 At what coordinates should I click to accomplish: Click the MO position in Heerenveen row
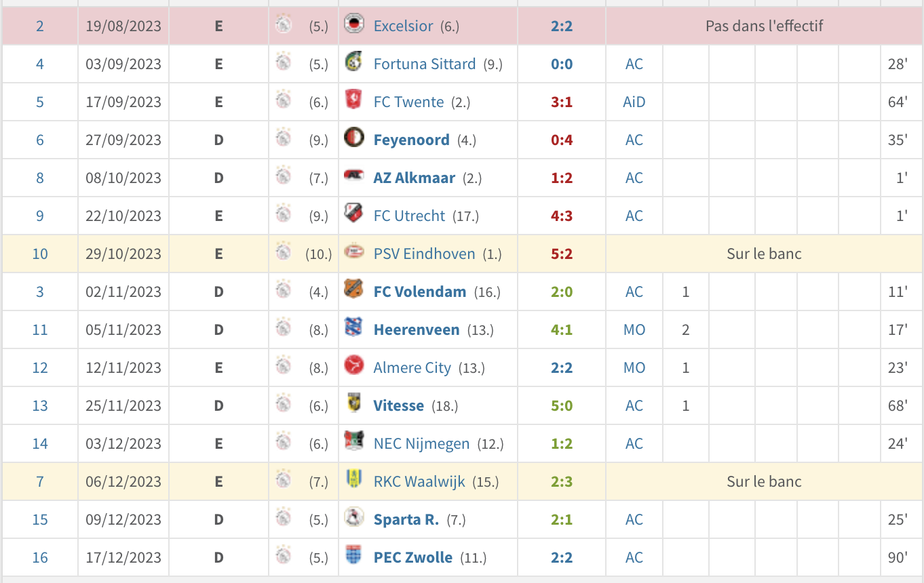point(634,329)
